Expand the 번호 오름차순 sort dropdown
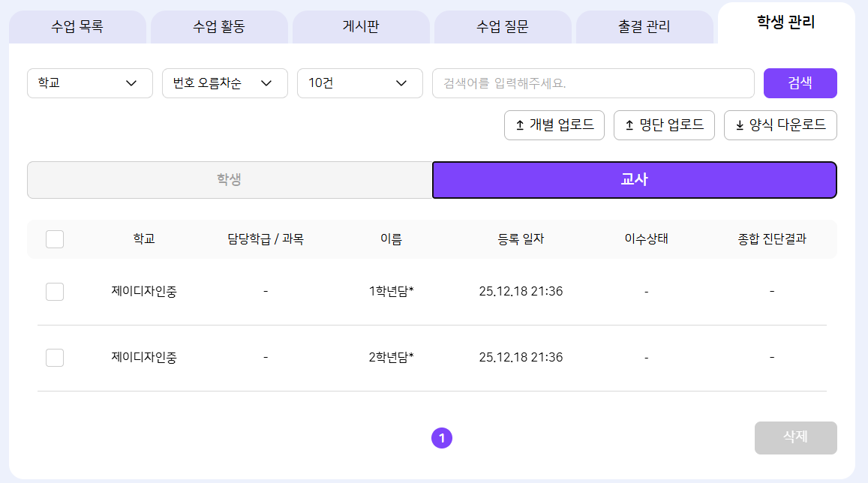The width and height of the screenshot is (868, 483). coord(225,83)
